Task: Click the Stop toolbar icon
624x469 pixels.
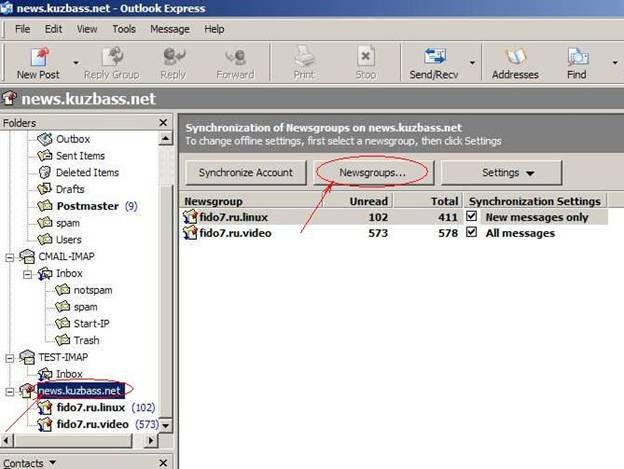Action: [x=365, y=56]
